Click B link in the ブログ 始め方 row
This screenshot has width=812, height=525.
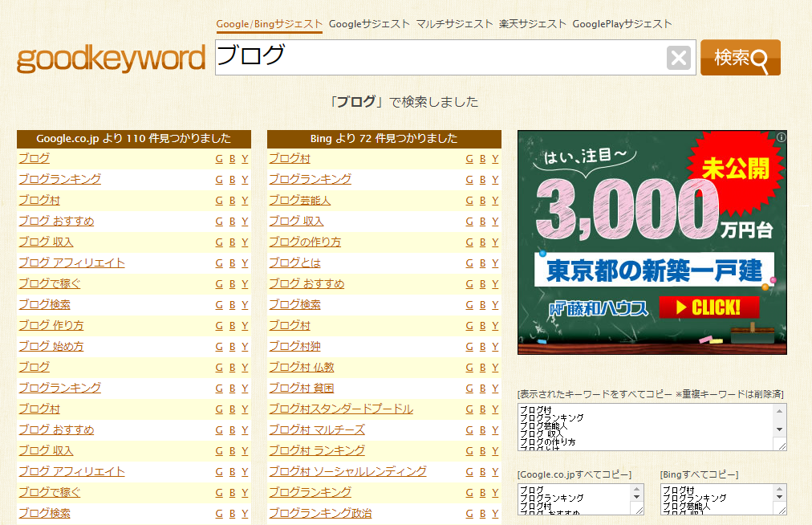pyautogui.click(x=233, y=347)
